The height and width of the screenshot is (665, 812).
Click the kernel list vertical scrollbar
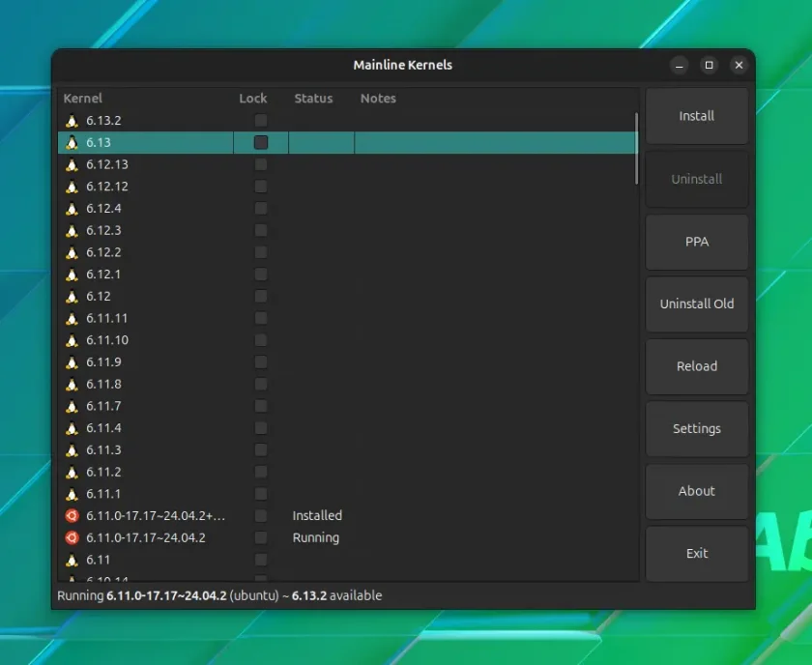636,148
